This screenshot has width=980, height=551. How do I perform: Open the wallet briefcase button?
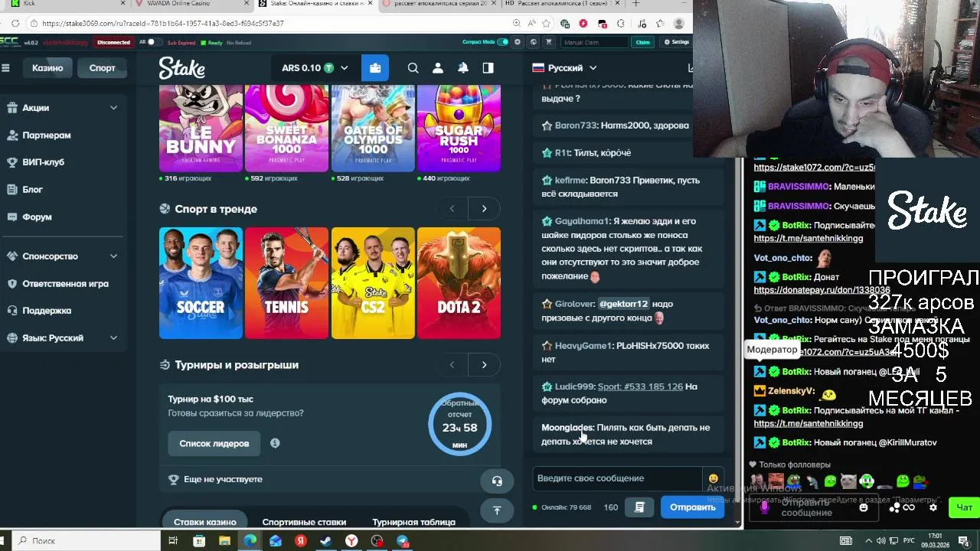[375, 68]
